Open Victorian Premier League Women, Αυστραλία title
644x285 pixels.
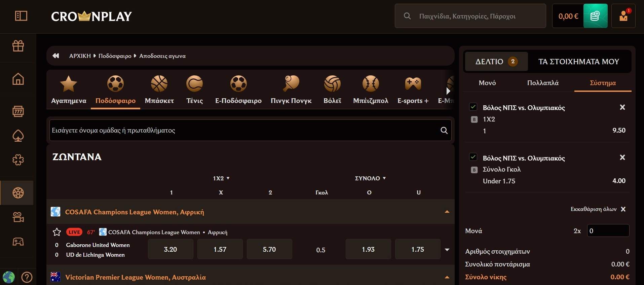coord(136,277)
